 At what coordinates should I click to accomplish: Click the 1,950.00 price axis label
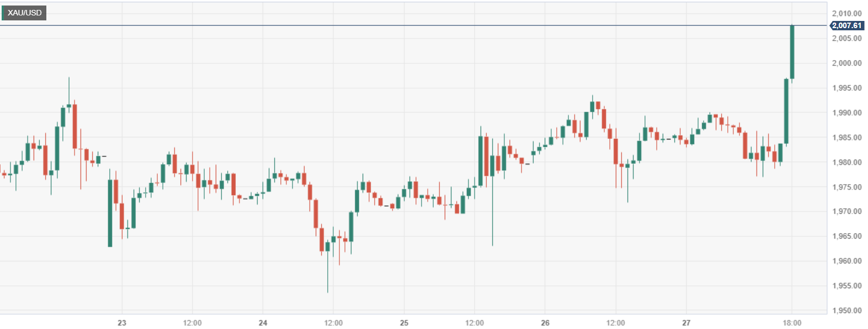click(846, 310)
